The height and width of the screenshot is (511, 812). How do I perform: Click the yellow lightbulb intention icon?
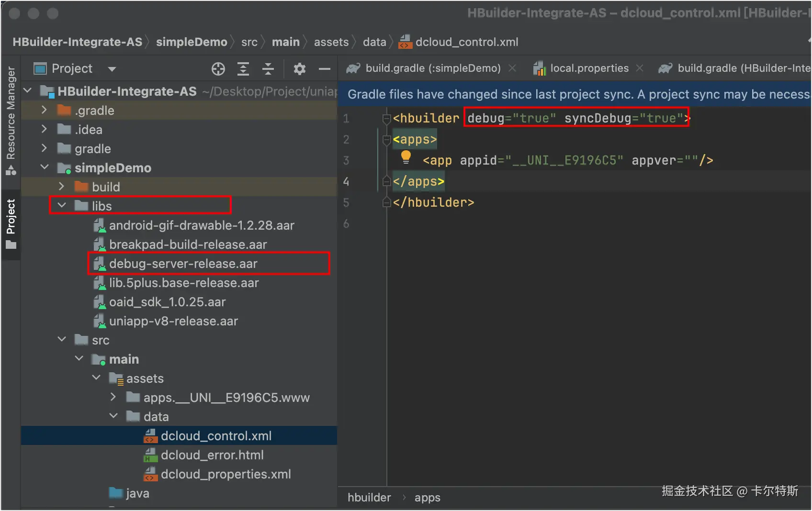[x=406, y=157]
